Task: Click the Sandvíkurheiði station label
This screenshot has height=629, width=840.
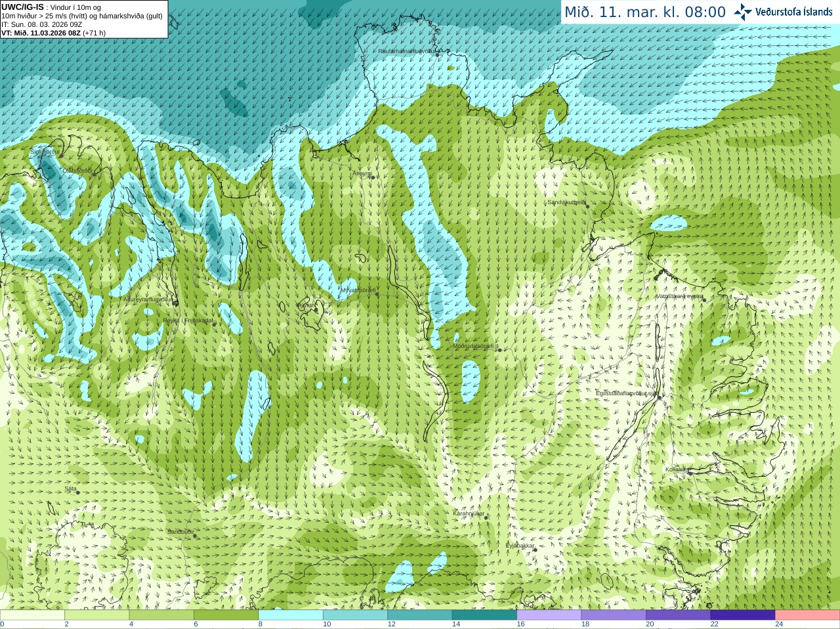Action: (566, 202)
